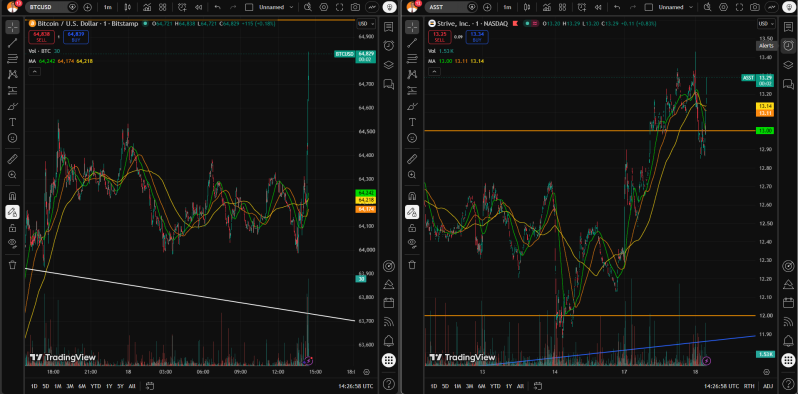
Task: Open notifications bell beside ASST chart
Action: point(788,340)
